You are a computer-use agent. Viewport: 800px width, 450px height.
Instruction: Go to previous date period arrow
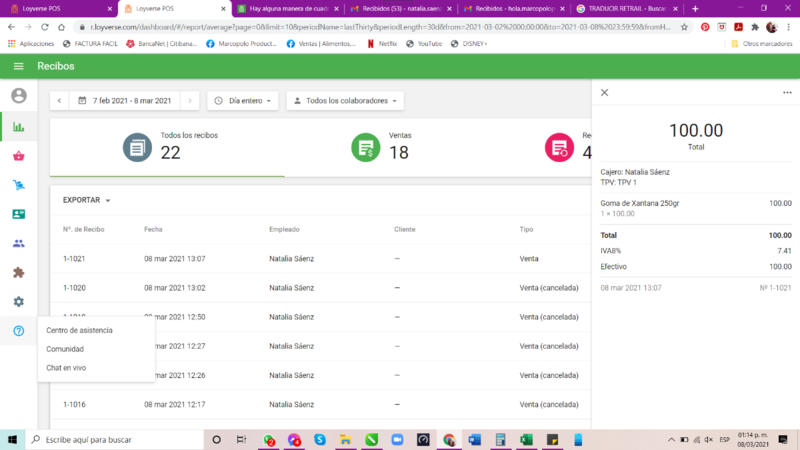tap(60, 101)
